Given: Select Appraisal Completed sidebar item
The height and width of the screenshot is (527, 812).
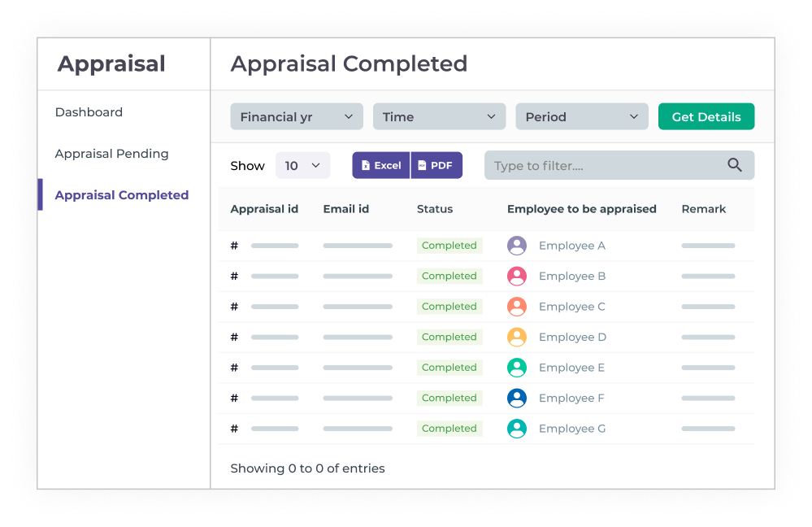Looking at the screenshot, I should pos(121,195).
